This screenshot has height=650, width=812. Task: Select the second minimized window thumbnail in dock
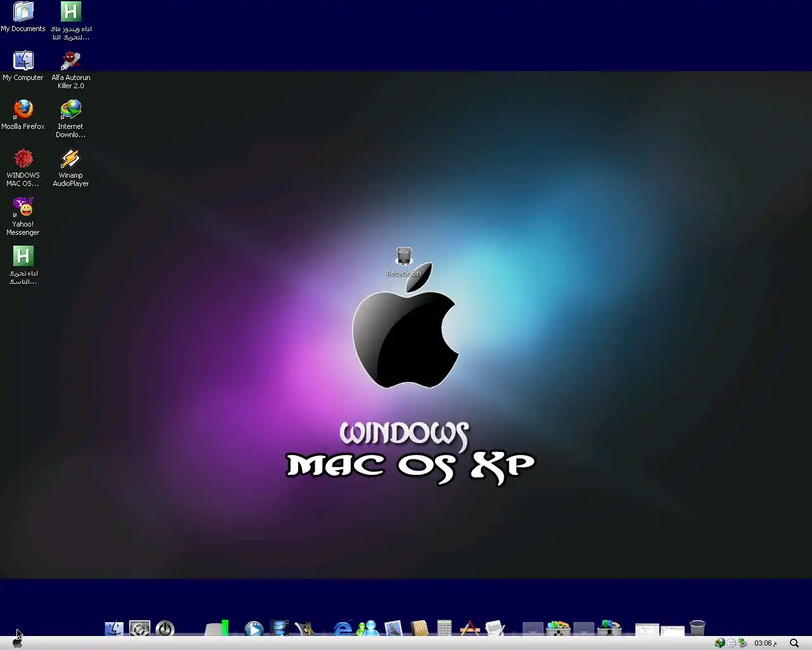point(672,630)
